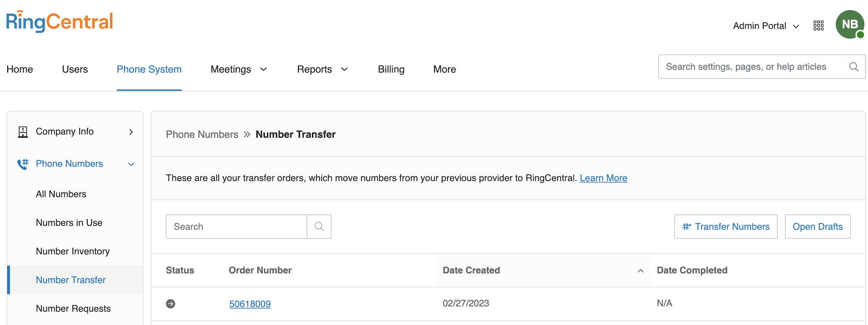Select the Phone Numbers handset icon
This screenshot has width=868, height=325.
(x=22, y=164)
